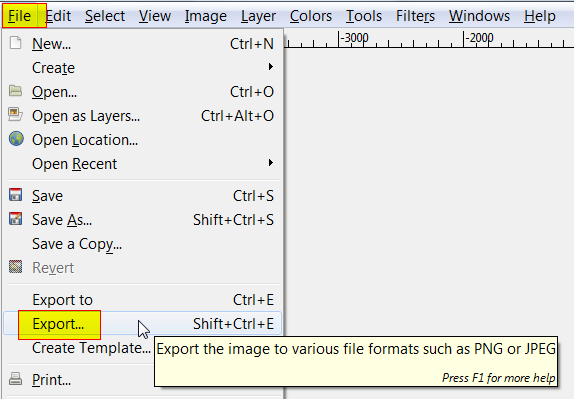Open the Windows menu
574x399 pixels.
point(479,16)
